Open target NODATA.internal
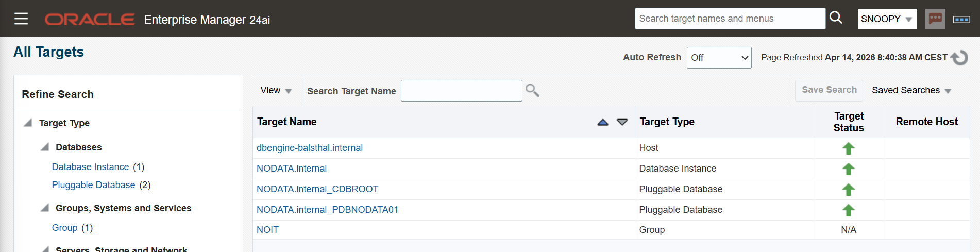Screen dimensions: 980x252 point(292,169)
